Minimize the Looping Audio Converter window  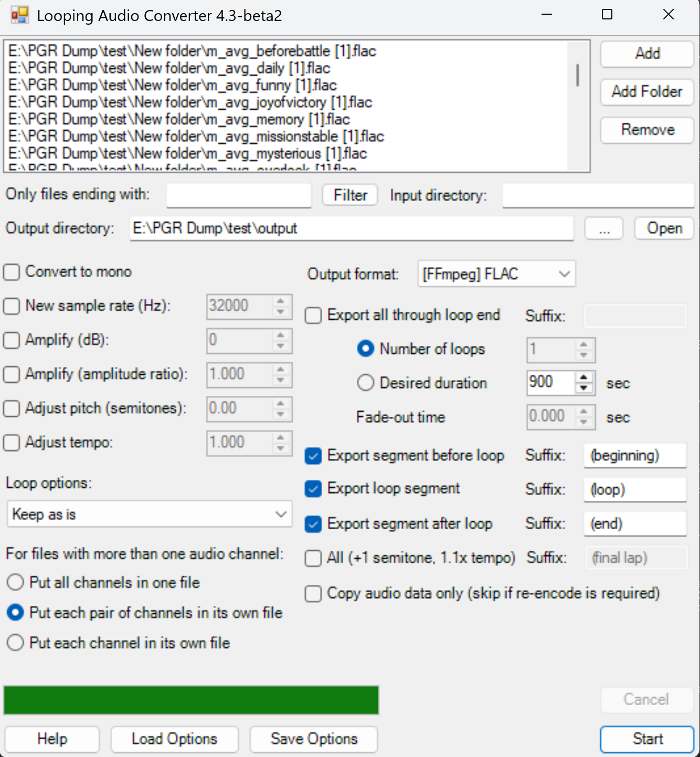pyautogui.click(x=547, y=15)
